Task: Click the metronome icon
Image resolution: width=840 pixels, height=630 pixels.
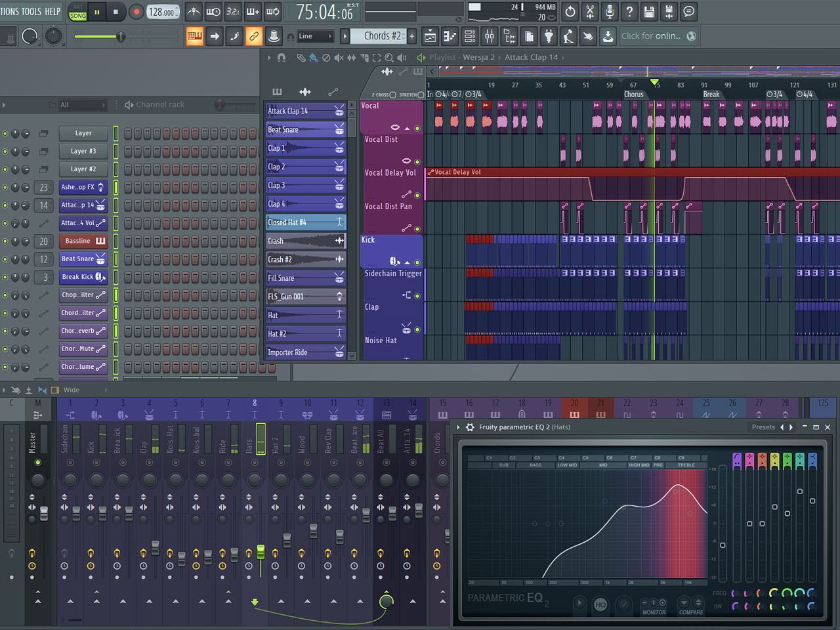Action: [x=194, y=12]
